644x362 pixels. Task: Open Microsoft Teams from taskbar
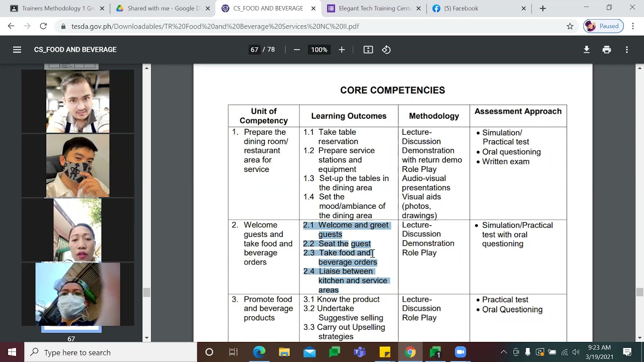pyautogui.click(x=360, y=352)
